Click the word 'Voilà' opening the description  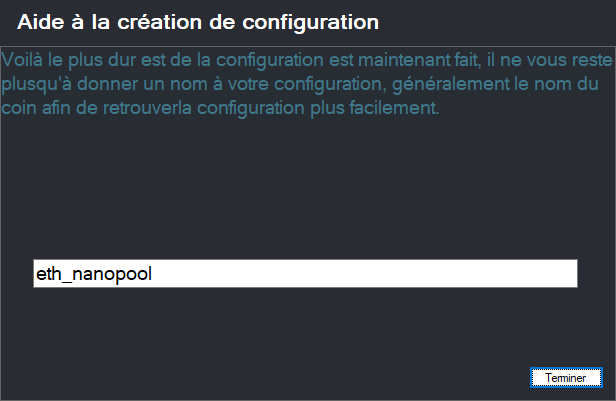point(22,60)
